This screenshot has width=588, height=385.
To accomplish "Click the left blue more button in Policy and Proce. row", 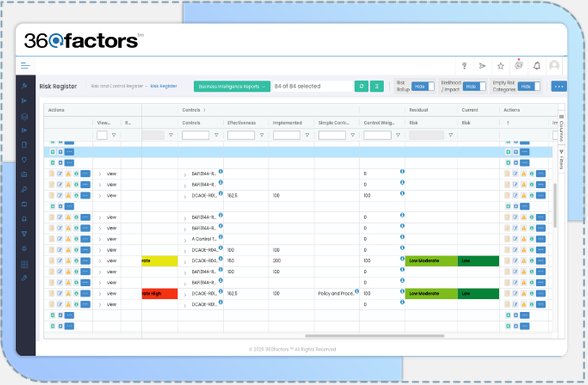I will tap(86, 294).
